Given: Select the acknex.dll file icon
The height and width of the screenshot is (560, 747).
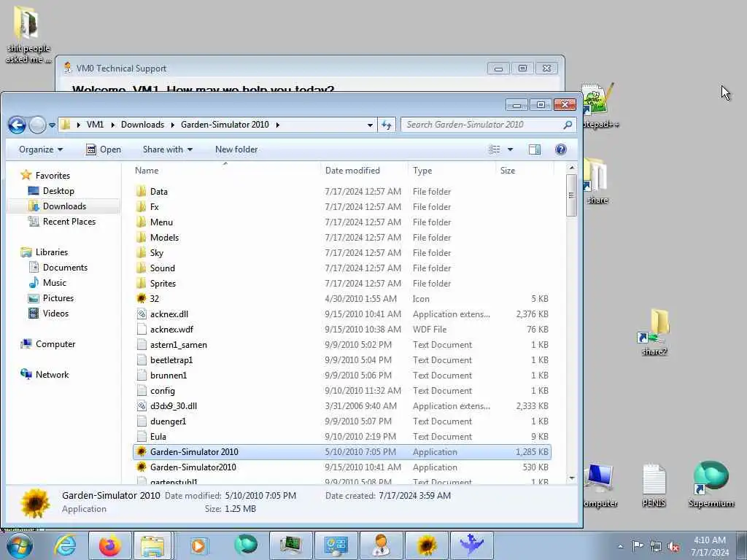Looking at the screenshot, I should coord(141,314).
